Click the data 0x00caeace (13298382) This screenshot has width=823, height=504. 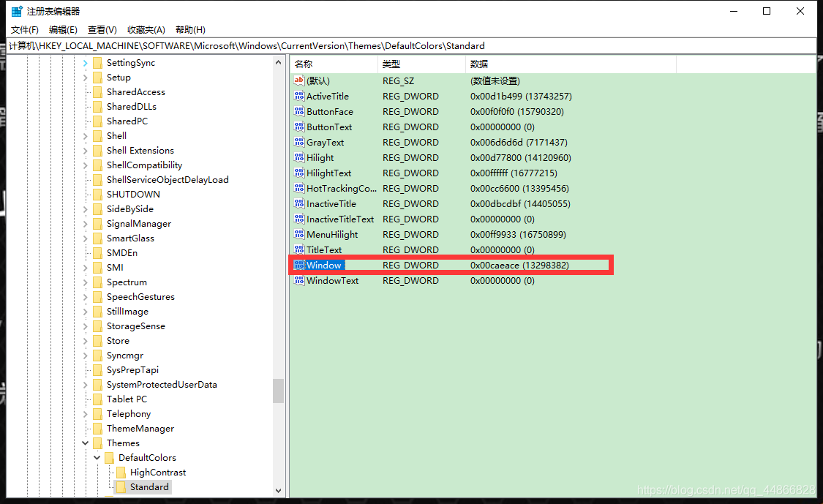click(519, 265)
